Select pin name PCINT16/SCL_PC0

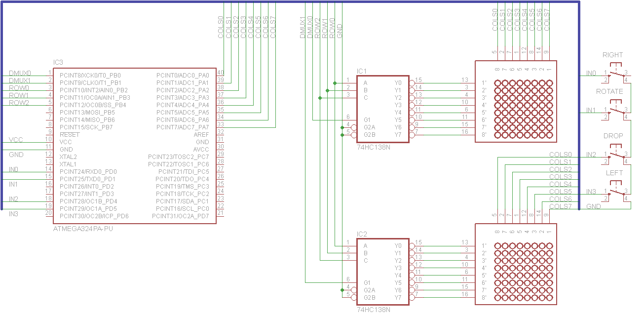coord(183,208)
